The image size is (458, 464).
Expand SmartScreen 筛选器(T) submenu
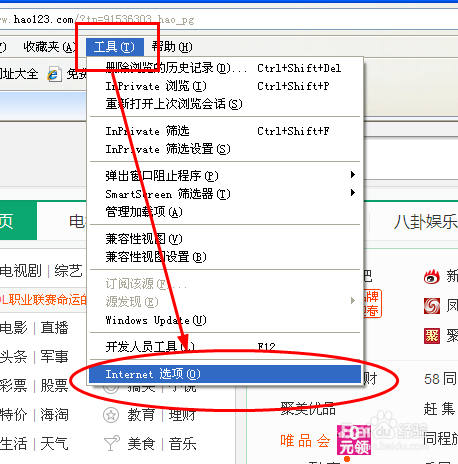tap(225, 194)
